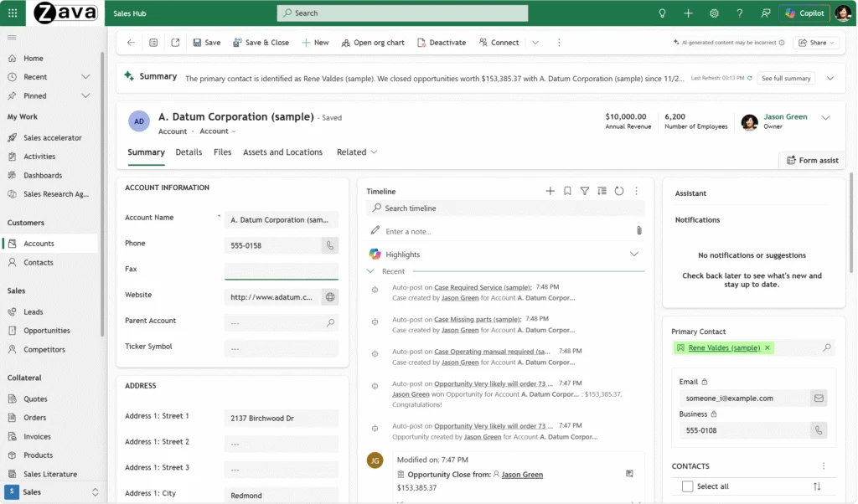Add a timeline record with plus icon
Screen dimensions: 858x504
[550, 191]
